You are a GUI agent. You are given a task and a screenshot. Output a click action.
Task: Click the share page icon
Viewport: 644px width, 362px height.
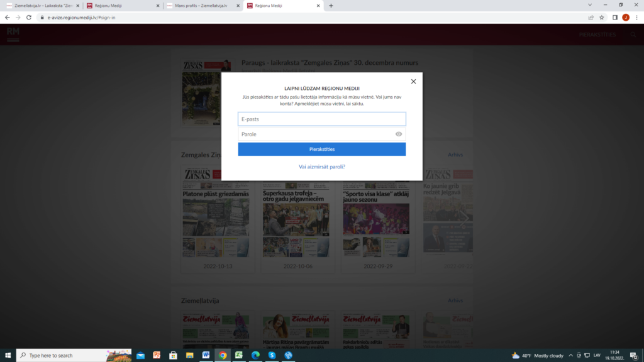coord(591,18)
